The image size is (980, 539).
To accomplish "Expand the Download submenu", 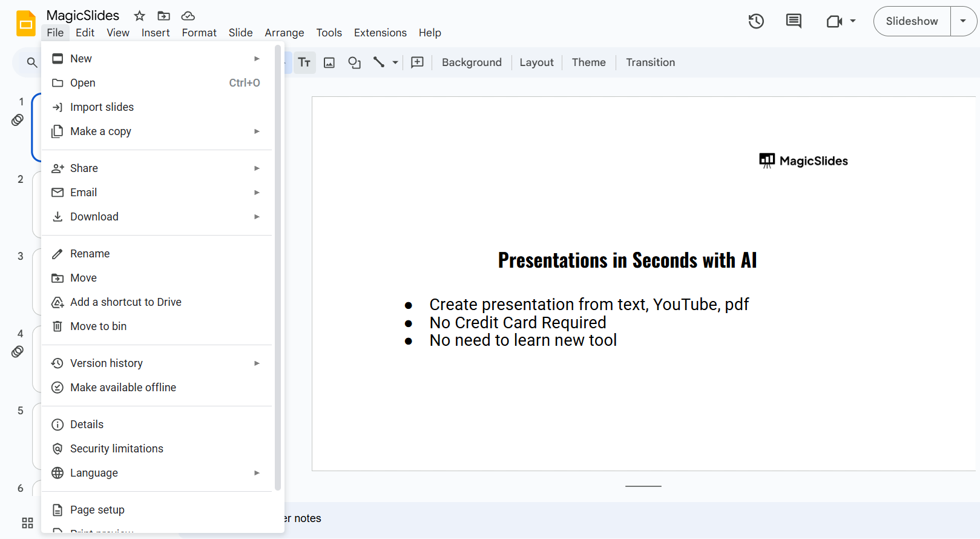I will click(257, 217).
